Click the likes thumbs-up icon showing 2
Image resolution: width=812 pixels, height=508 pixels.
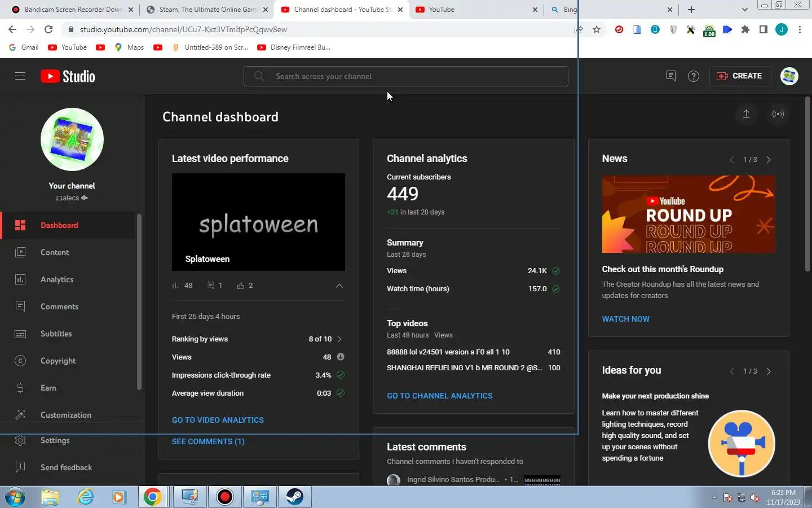pyautogui.click(x=241, y=286)
